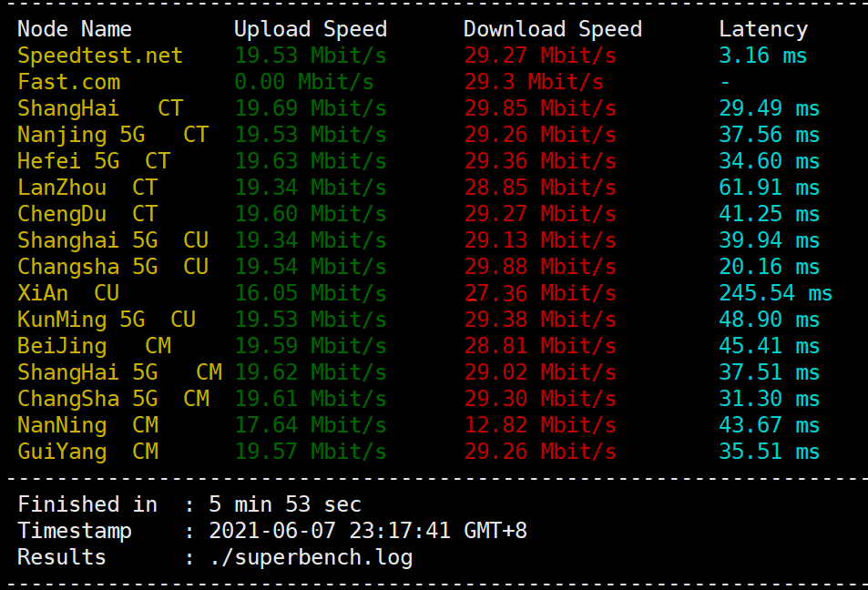Click the 'BeiJing CM' node name

point(94,346)
